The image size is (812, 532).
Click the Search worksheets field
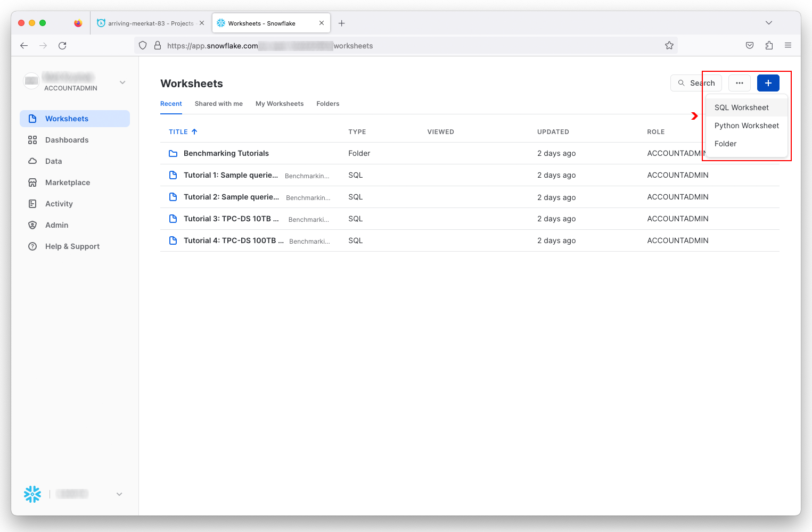coord(696,83)
